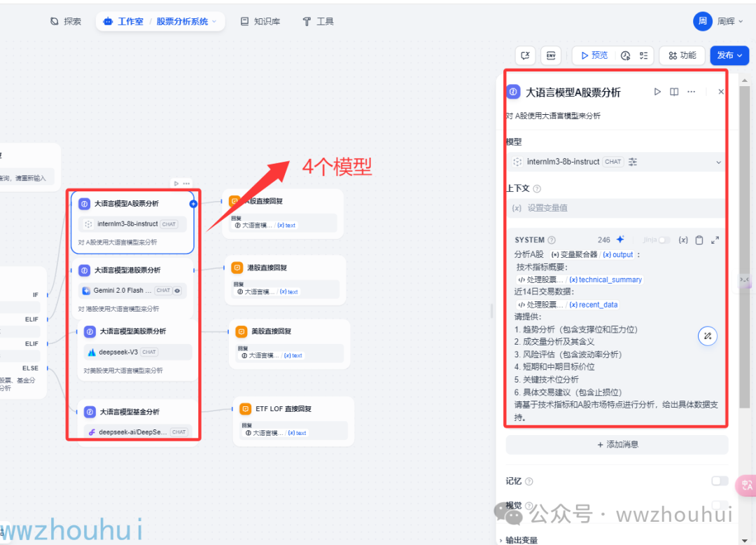Click the 添加消息 button
756x545 pixels.
[617, 444]
